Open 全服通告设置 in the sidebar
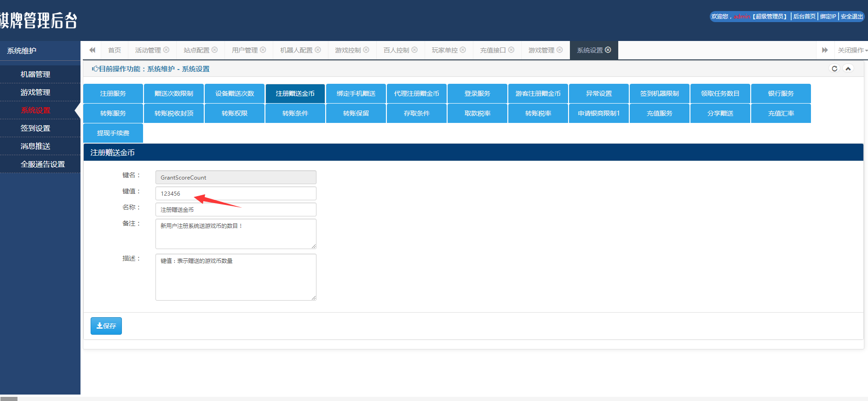 coord(43,164)
